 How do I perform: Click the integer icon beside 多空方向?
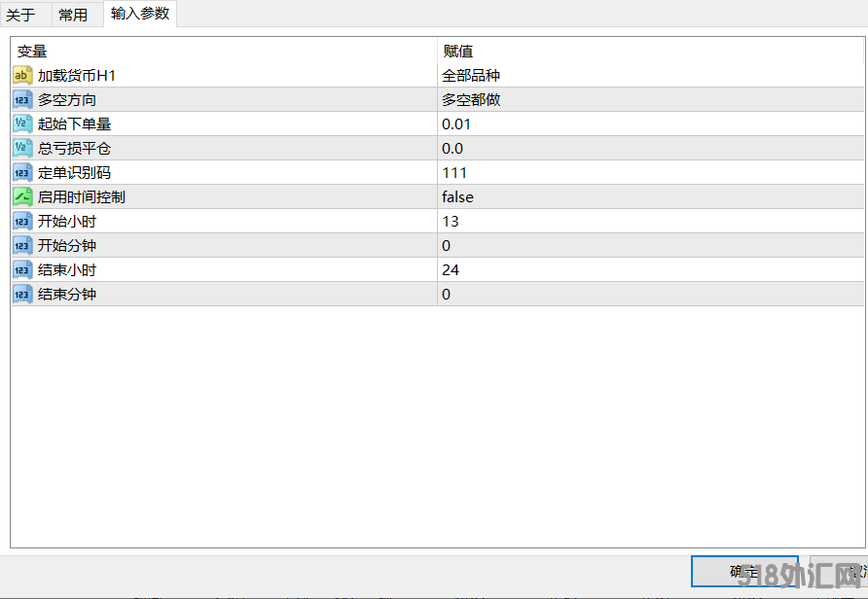(x=22, y=99)
